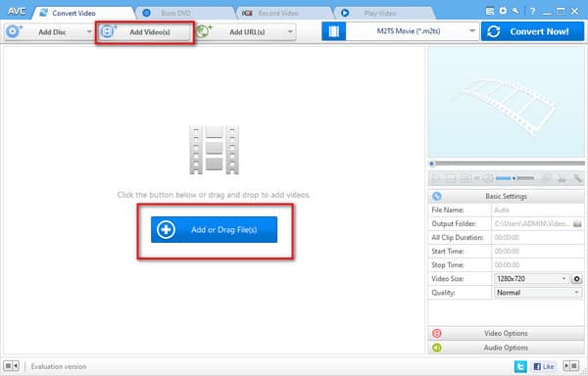The width and height of the screenshot is (588, 376).
Task: Open the Add Disc dropdown arrow
Action: 89,32
